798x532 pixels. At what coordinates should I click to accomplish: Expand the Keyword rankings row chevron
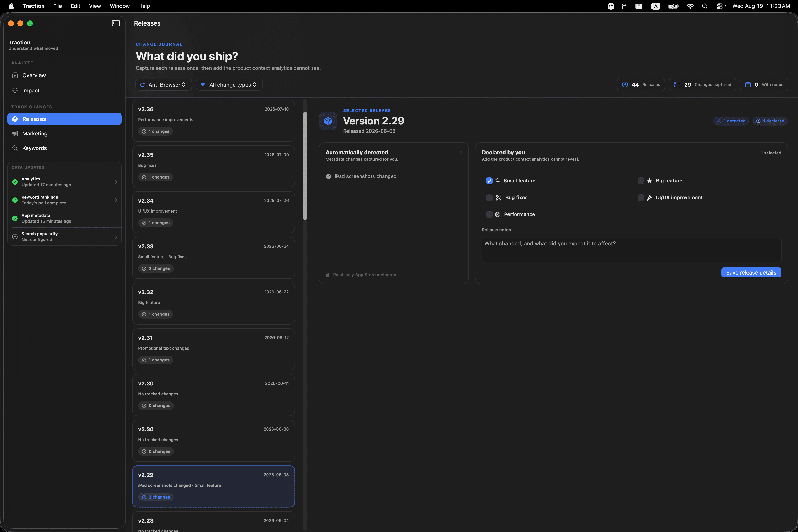(116, 200)
